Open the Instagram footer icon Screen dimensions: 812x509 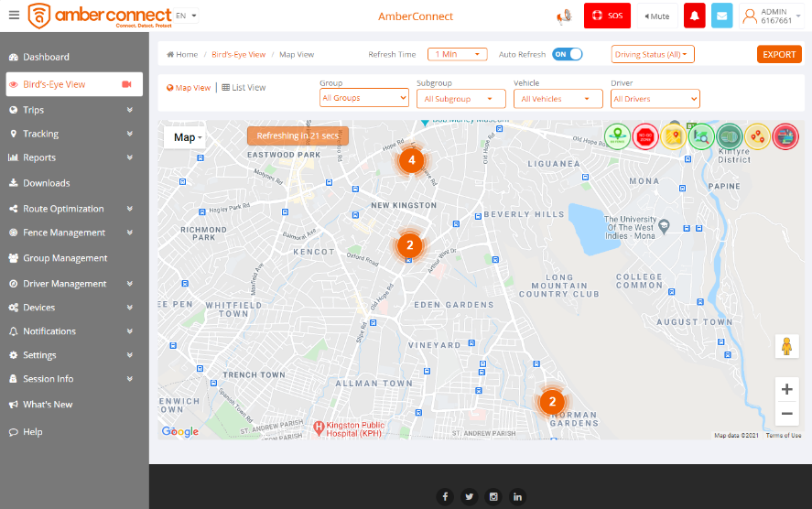(x=493, y=496)
